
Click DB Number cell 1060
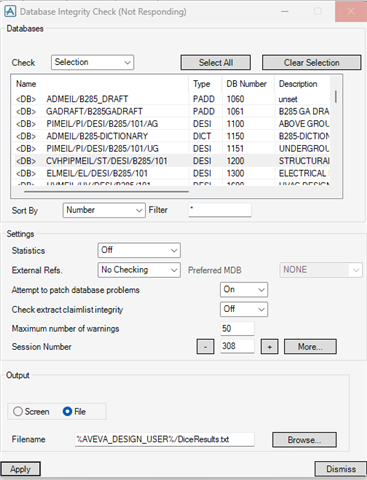point(236,99)
